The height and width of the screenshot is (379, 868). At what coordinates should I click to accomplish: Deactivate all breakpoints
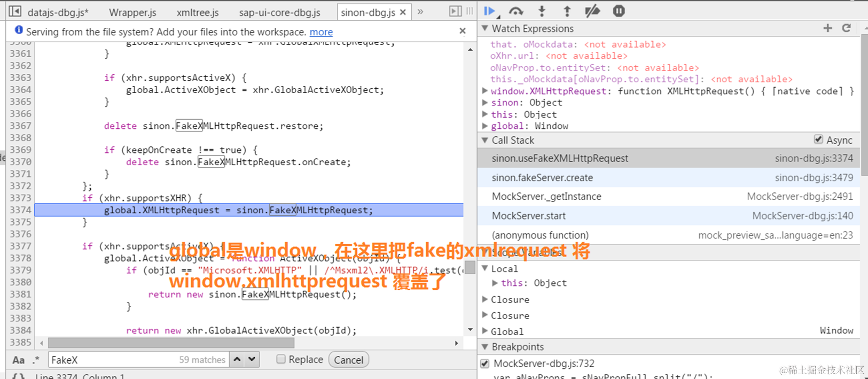click(592, 11)
